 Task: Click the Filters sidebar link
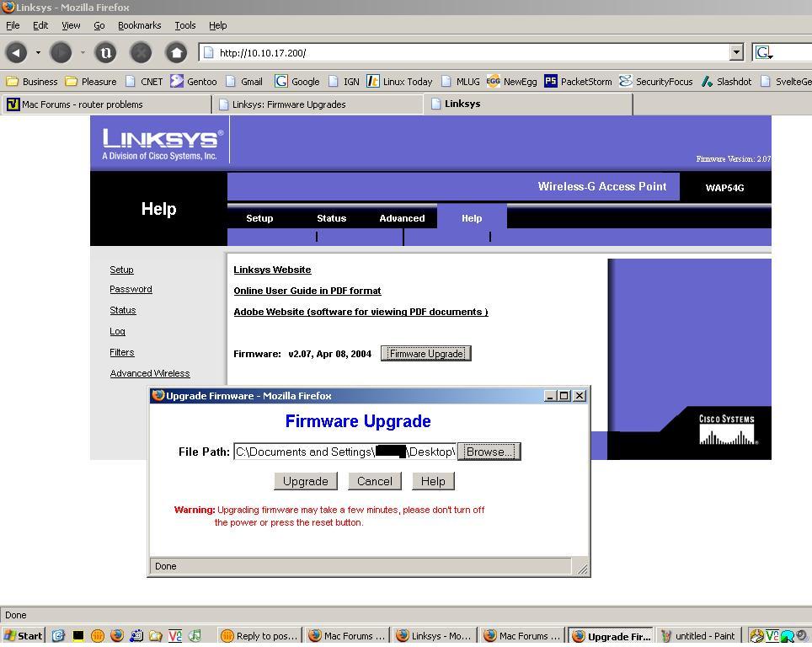point(122,352)
